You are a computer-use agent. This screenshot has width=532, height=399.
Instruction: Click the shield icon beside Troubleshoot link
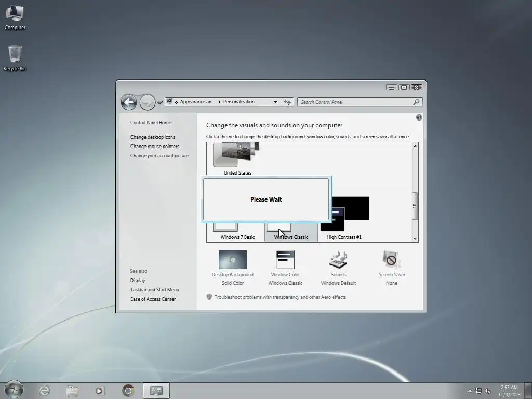point(209,297)
